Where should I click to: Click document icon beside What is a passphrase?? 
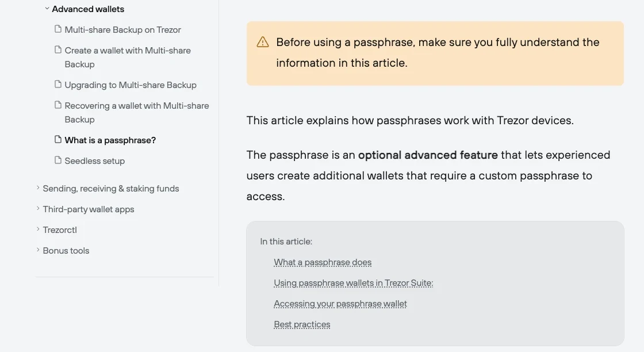[58, 140]
